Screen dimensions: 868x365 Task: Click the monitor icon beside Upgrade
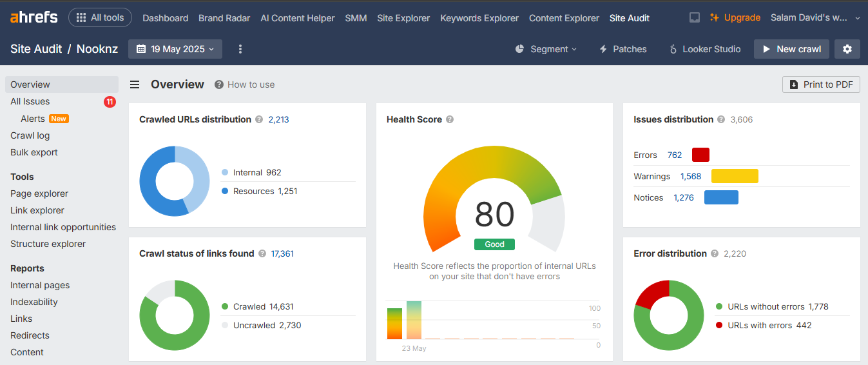pos(695,18)
